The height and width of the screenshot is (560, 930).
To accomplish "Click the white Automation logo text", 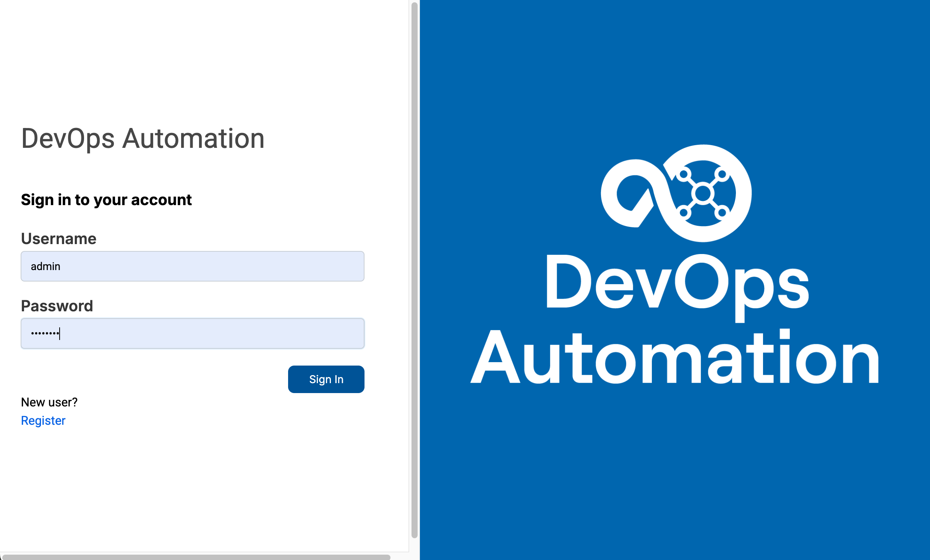I will tap(675, 358).
